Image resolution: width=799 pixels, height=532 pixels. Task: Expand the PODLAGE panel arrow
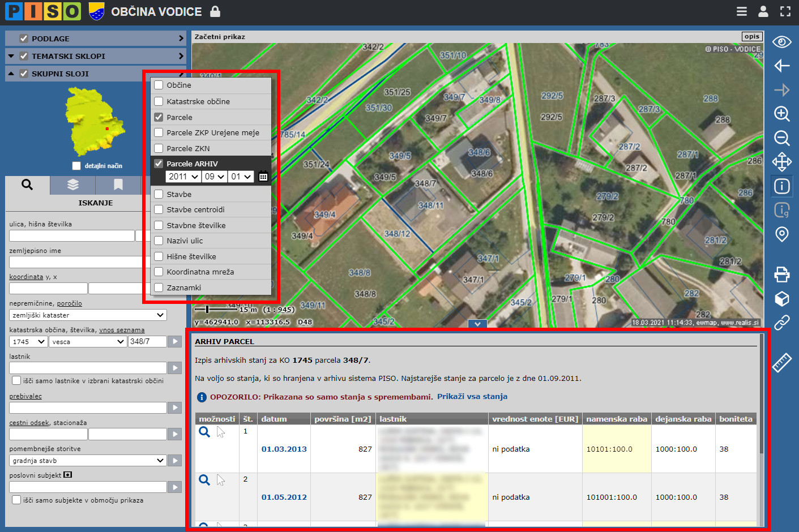[x=181, y=38]
